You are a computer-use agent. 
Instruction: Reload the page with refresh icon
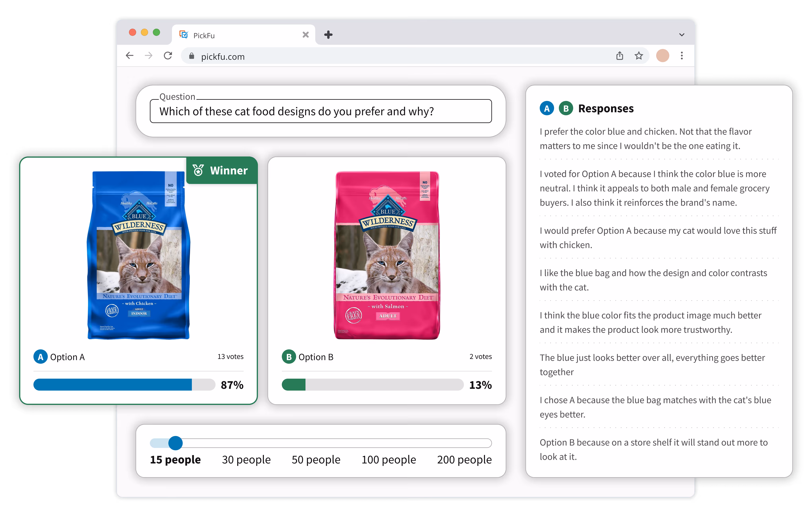(x=168, y=56)
